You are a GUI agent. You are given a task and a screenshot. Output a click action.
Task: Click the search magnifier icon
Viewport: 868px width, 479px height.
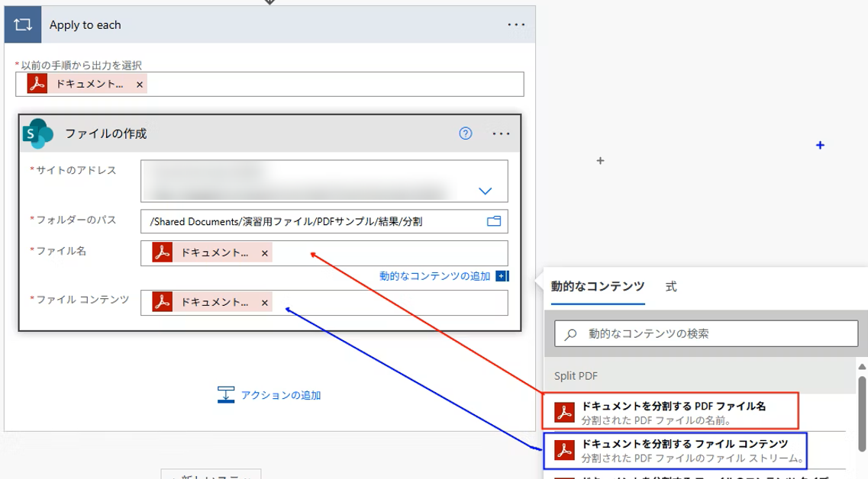coord(570,334)
